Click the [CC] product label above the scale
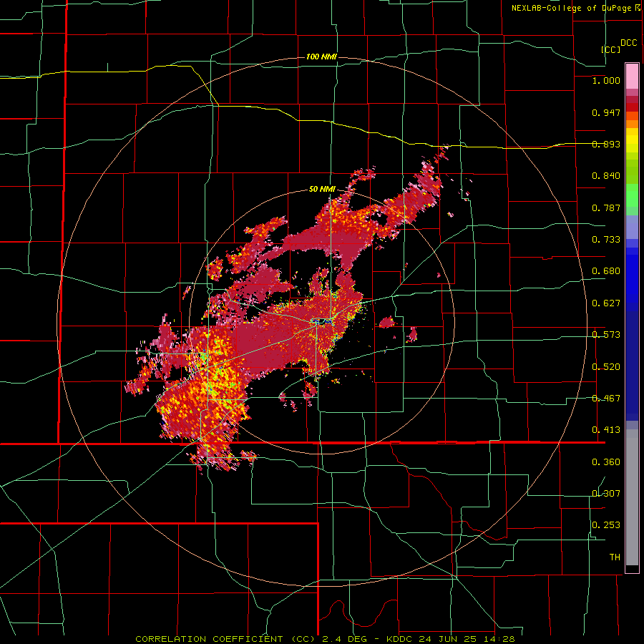Screen dimensions: 644x644 point(611,49)
